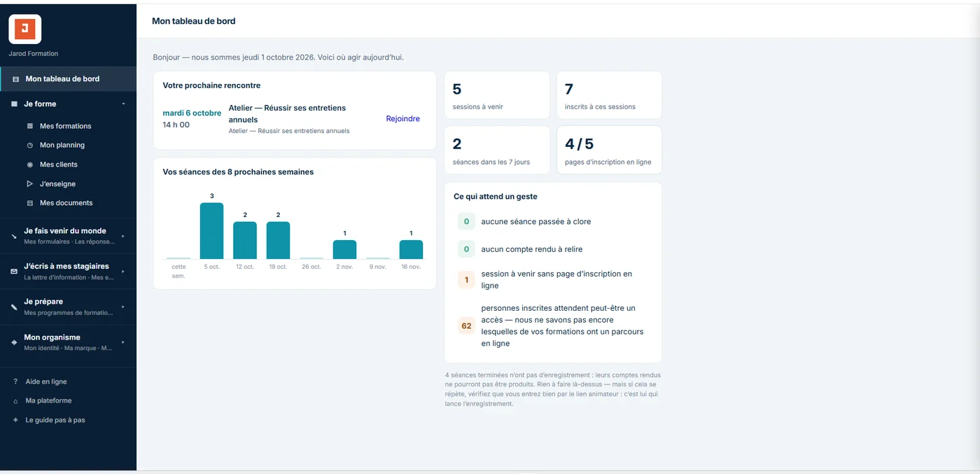Click the date 'mardi 6 octobre'

[192, 113]
